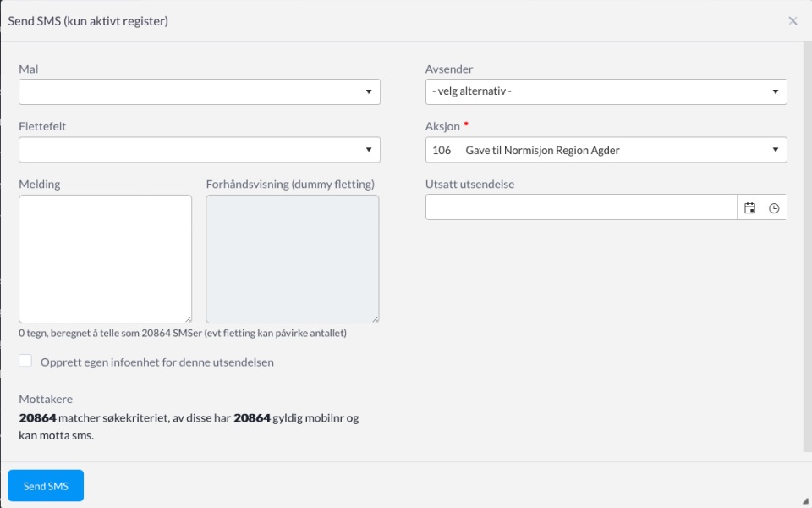Viewport: 812px width, 508px height.
Task: Open the Mal dropdown
Action: click(x=200, y=91)
